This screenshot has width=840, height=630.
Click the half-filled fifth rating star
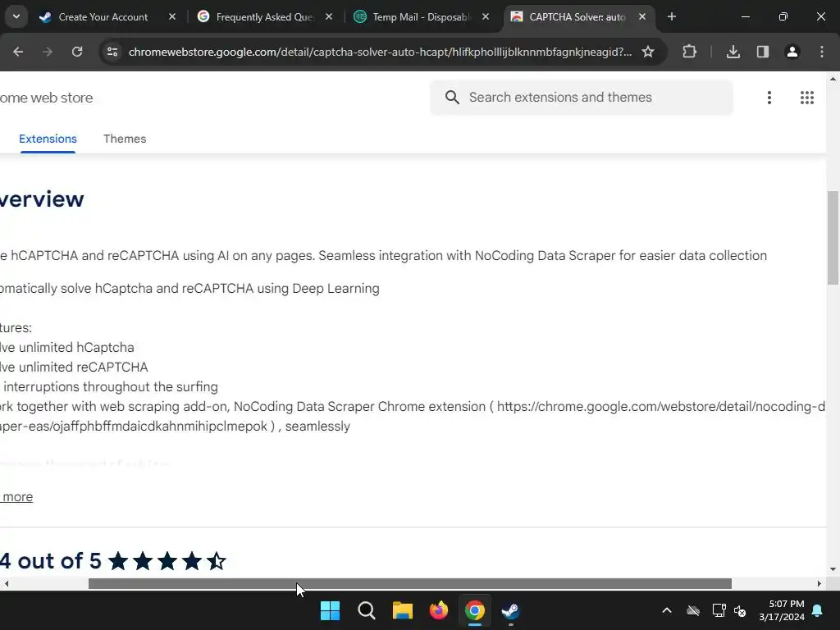coord(217,561)
